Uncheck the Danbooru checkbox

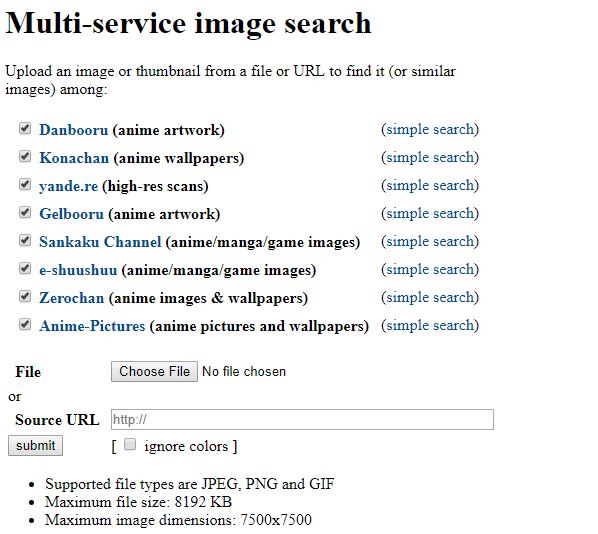tap(25, 128)
